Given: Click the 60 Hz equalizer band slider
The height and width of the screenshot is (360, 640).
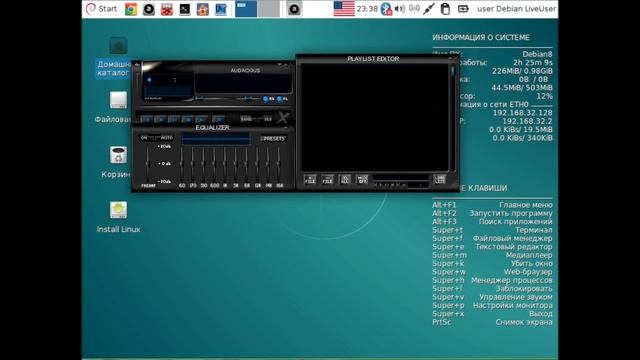Looking at the screenshot, I should 182,164.
